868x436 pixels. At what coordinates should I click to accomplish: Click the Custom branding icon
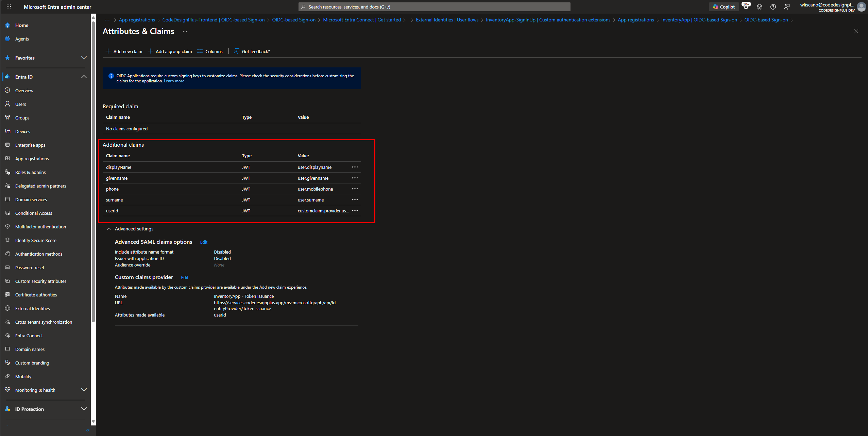[x=7, y=363]
